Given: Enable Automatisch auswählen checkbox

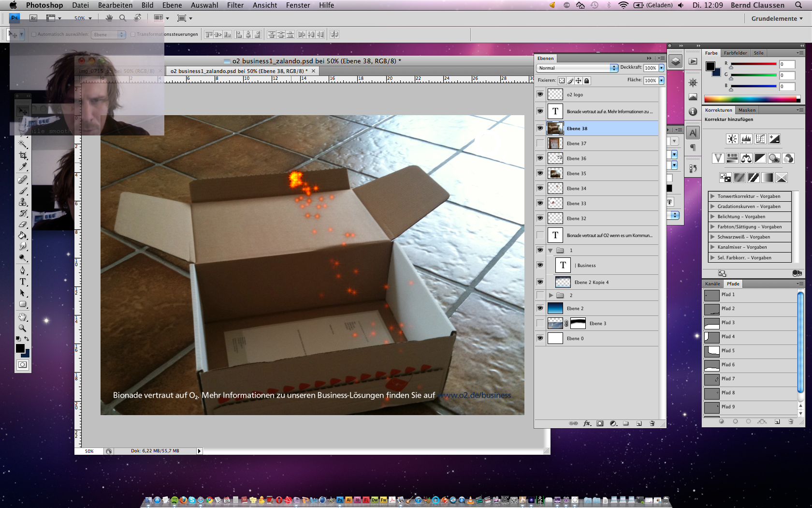Looking at the screenshot, I should click(x=34, y=34).
